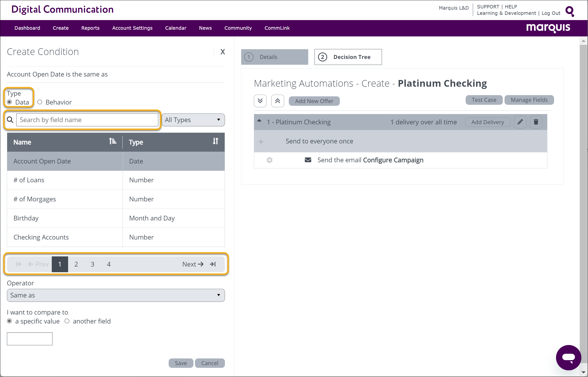Select the Account Open Date row
The image size is (588, 377).
click(116, 161)
